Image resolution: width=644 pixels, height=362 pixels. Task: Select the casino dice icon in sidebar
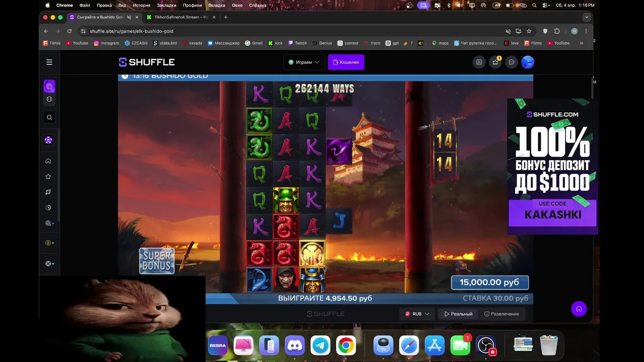(x=49, y=86)
